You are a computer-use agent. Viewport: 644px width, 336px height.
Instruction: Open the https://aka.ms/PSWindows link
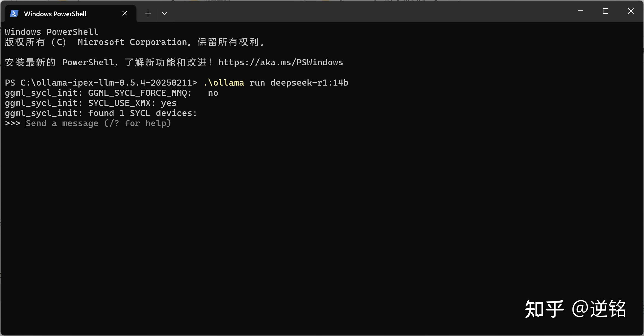click(x=280, y=63)
